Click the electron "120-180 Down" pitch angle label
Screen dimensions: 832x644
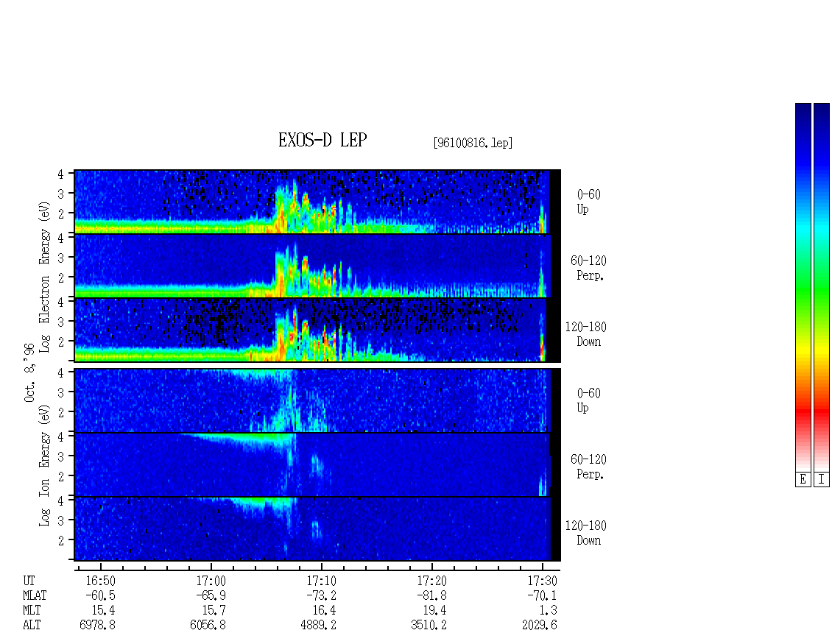[585, 334]
